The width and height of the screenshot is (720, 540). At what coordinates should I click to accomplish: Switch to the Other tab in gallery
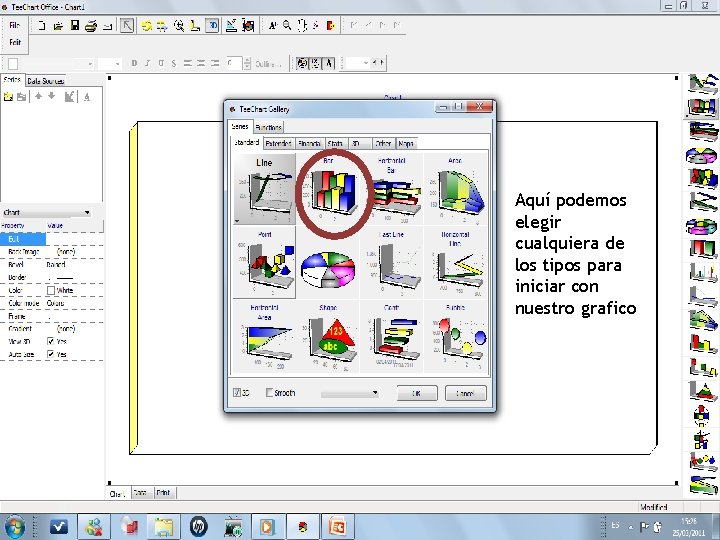383,144
